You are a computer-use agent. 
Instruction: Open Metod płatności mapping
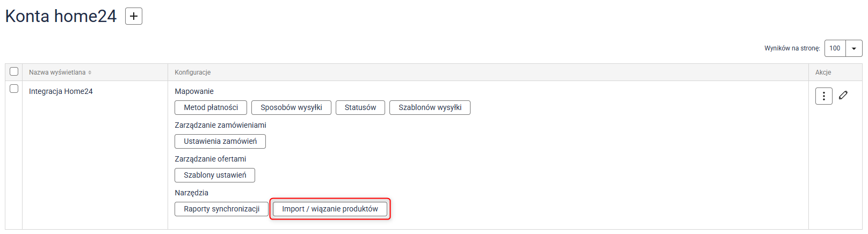(x=211, y=107)
